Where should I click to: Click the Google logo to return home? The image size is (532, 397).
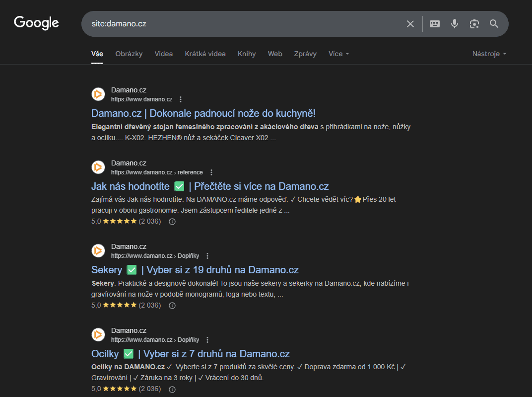point(36,23)
